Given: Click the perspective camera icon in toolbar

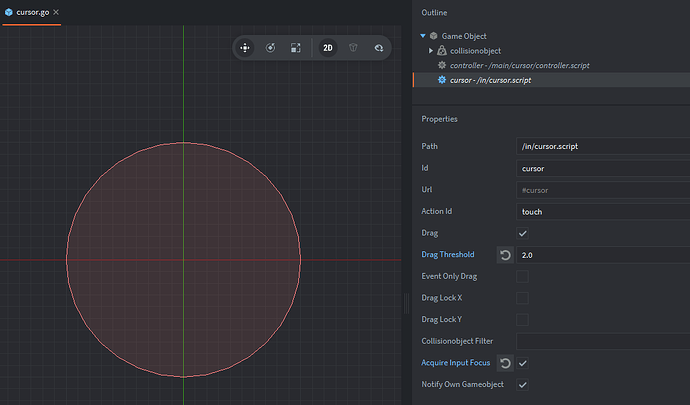Looking at the screenshot, I should (353, 48).
